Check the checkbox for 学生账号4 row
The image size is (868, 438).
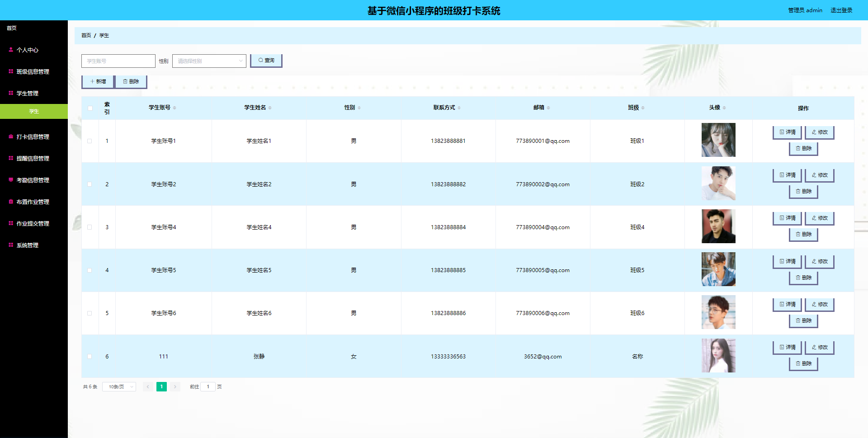point(90,227)
